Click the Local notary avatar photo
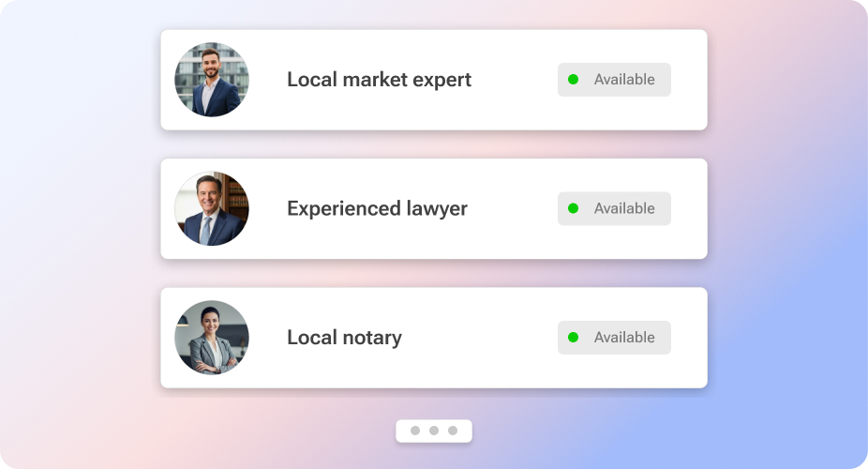Image resolution: width=868 pixels, height=469 pixels. click(x=212, y=338)
